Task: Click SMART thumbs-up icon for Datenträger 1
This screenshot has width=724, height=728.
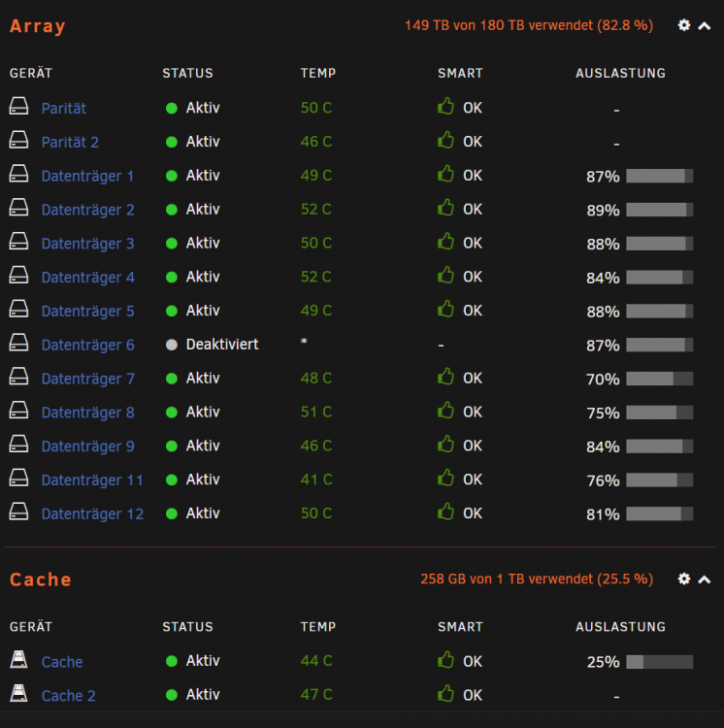Action: point(445,174)
